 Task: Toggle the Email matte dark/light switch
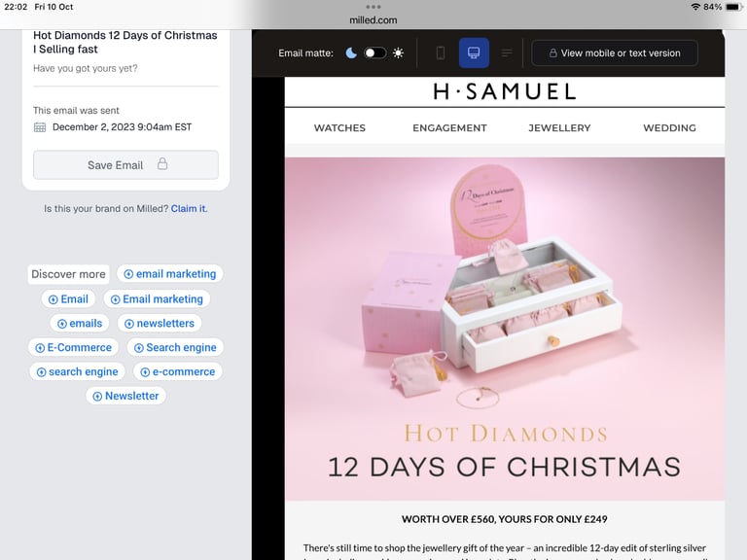pyautogui.click(x=374, y=52)
